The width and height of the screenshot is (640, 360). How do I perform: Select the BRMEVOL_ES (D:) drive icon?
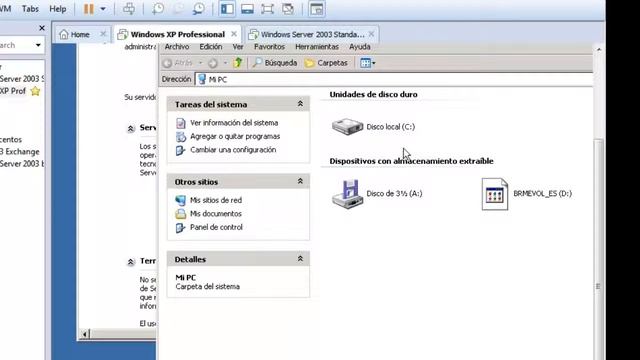[x=495, y=194]
